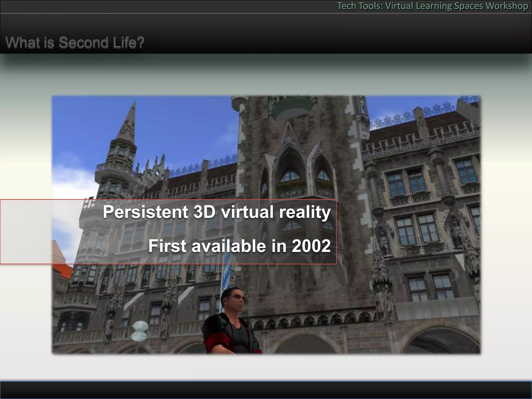Viewport: 532px width, 399px height.
Task: Select 'Tech Tools: Virtual Learning Spaces Workshop' header text
Action: [433, 6]
